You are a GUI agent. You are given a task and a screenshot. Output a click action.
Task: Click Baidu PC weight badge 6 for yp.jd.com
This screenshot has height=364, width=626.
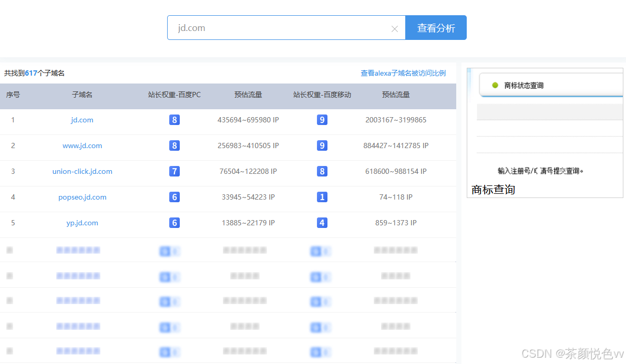pyautogui.click(x=175, y=223)
